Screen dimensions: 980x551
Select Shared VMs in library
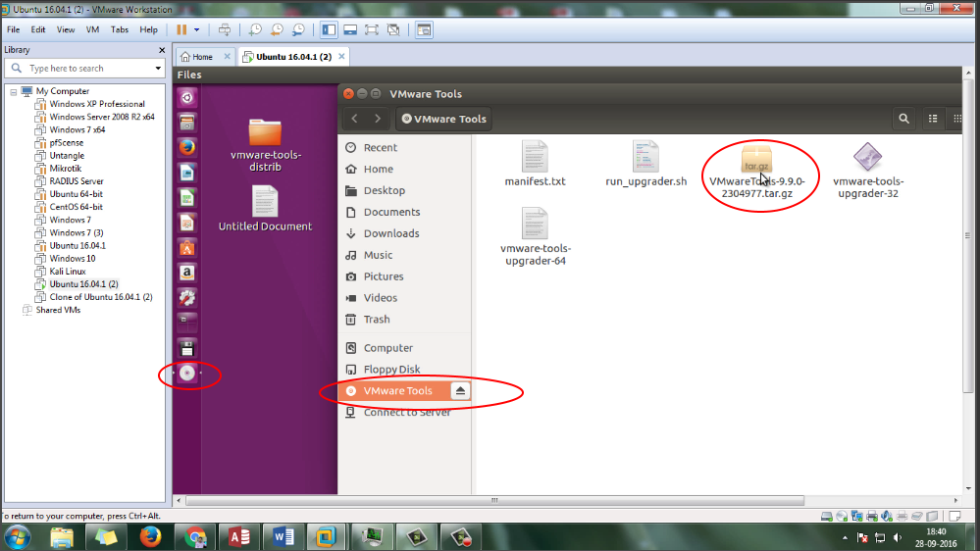58,310
